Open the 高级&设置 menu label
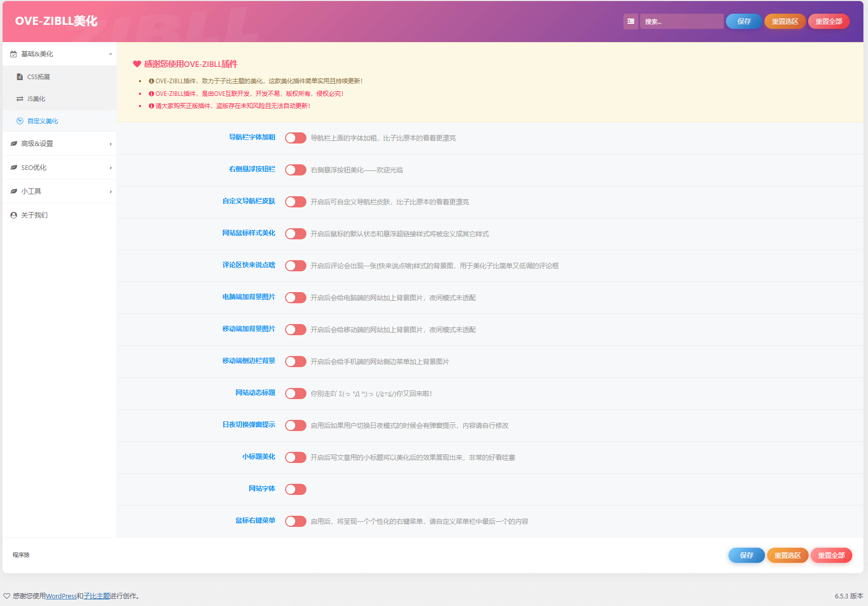Viewport: 868px width, 606px height. (37, 144)
